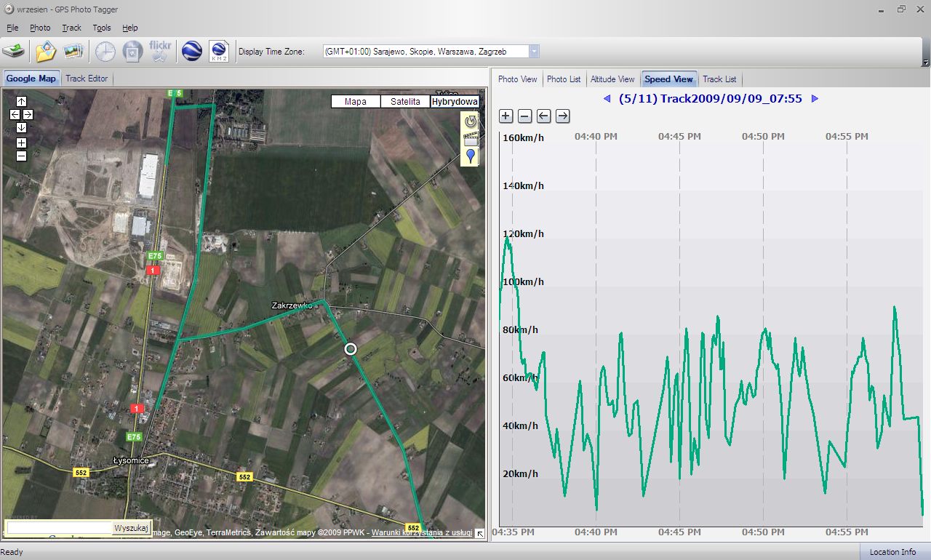Go to previous track with left triangle
Viewport: 931px width, 560px height.
pos(607,99)
